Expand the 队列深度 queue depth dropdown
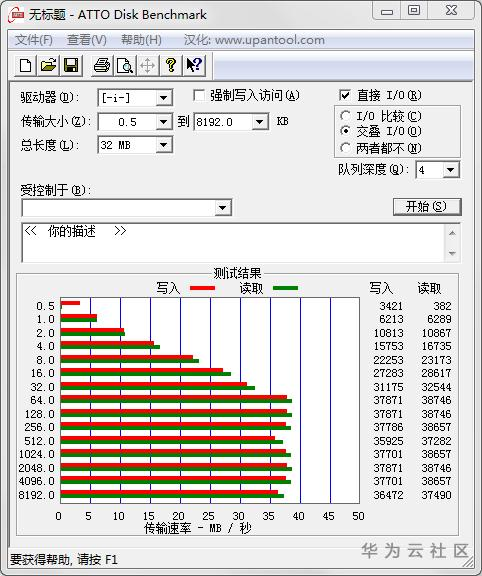This screenshot has width=482, height=576. 450,170
